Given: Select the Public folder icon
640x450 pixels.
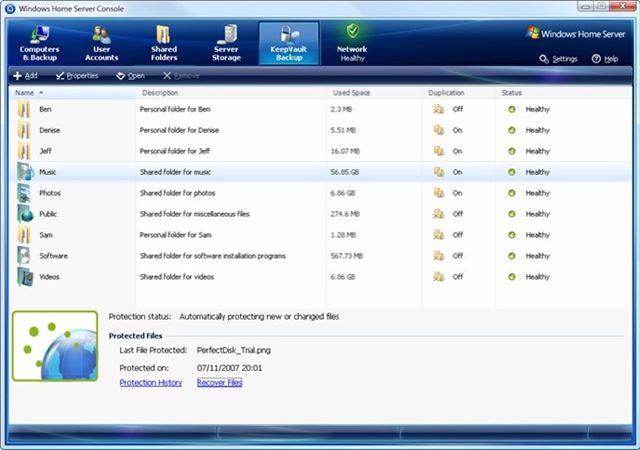Looking at the screenshot, I should coord(25,214).
